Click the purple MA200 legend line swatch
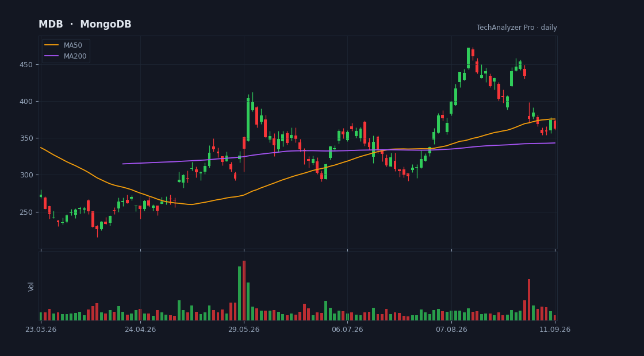The width and height of the screenshot is (644, 356). [x=51, y=56]
